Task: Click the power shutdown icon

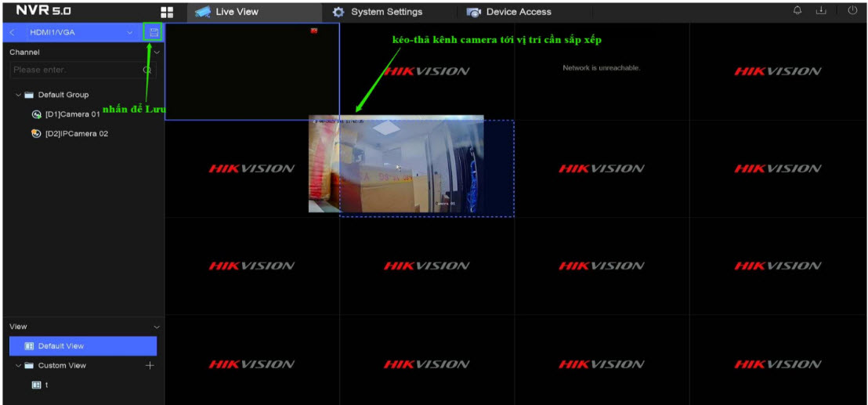Action: [852, 11]
